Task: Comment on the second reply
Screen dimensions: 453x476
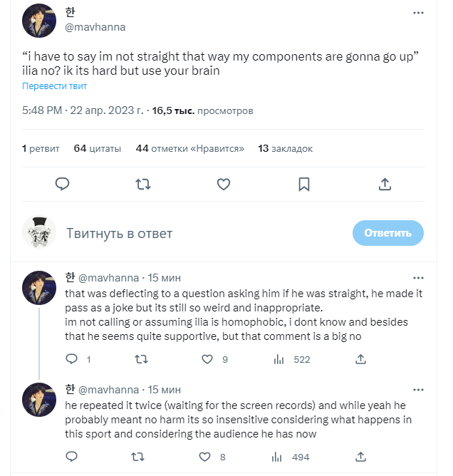Action: pos(71,457)
